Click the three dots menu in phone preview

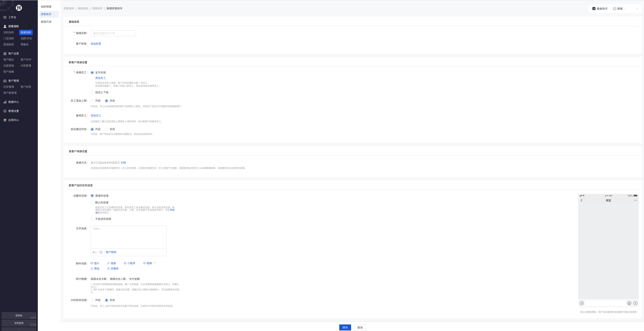[635, 200]
